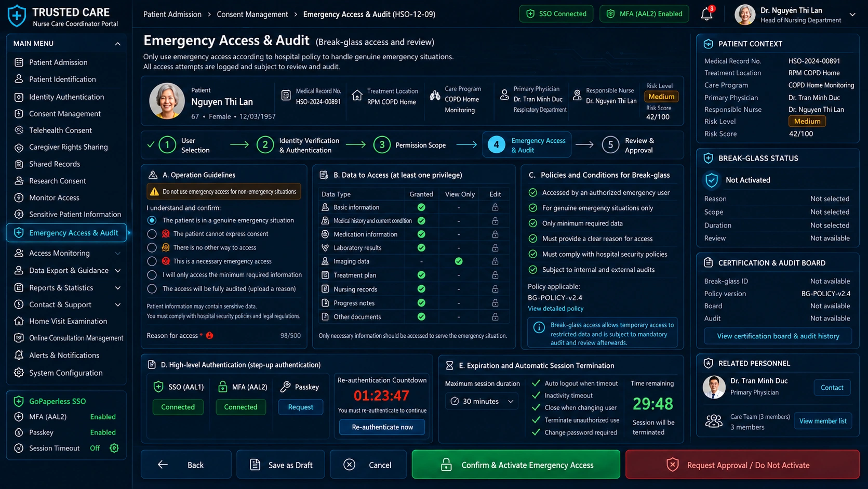The width and height of the screenshot is (868, 489).
Task: Click the Patient Context shield icon
Action: pyautogui.click(x=708, y=44)
